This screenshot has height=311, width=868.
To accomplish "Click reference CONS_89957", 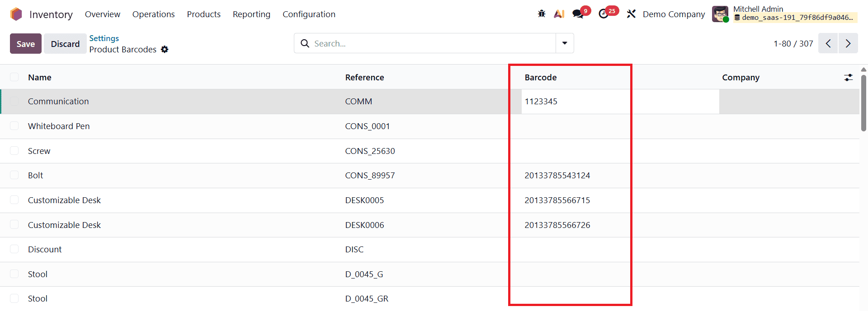I will pos(370,175).
